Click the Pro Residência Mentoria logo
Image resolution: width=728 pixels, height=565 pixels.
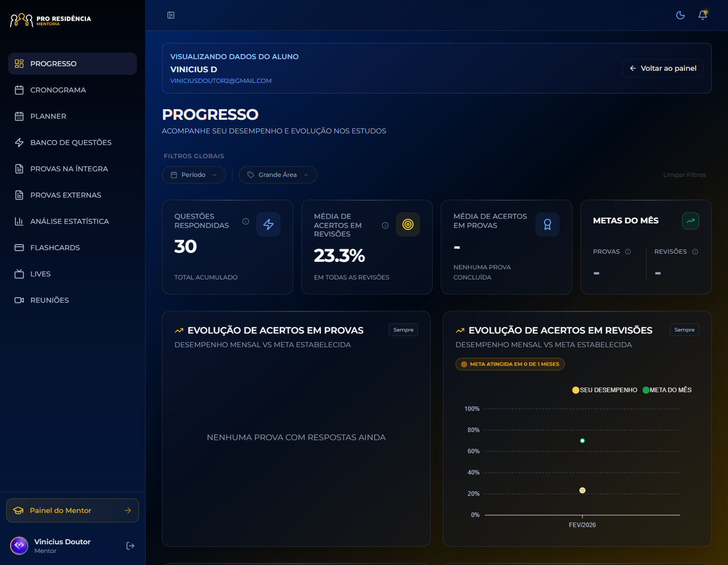pos(51,20)
